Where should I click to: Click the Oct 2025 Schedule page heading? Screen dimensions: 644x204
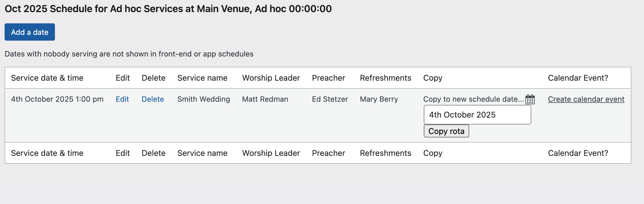coord(168,9)
